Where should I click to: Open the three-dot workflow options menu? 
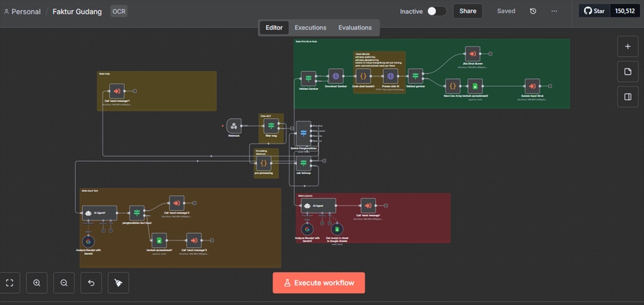554,11
